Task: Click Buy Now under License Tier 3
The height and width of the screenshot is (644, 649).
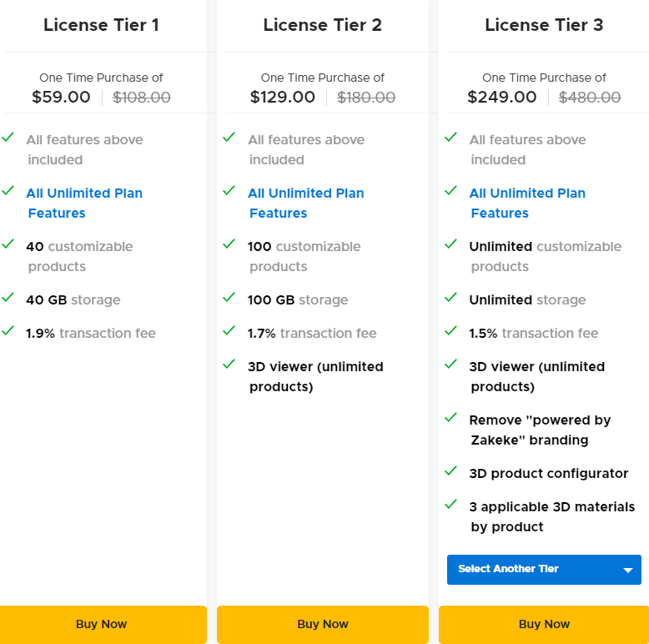Action: (x=544, y=624)
